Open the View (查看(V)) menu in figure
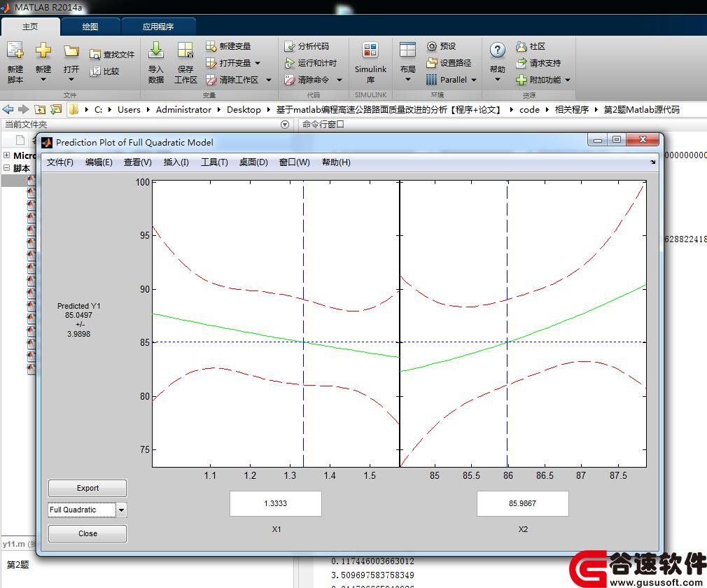The width and height of the screenshot is (707, 588). [137, 162]
